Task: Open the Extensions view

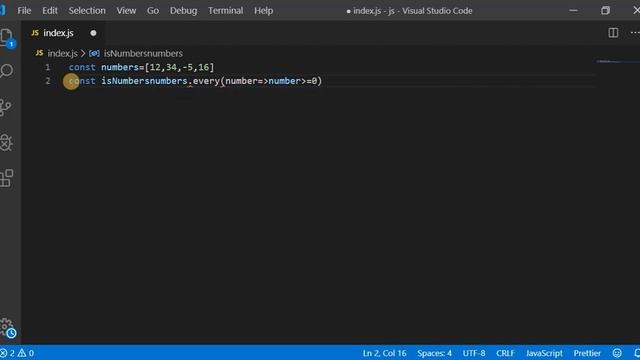Action: coord(7,178)
